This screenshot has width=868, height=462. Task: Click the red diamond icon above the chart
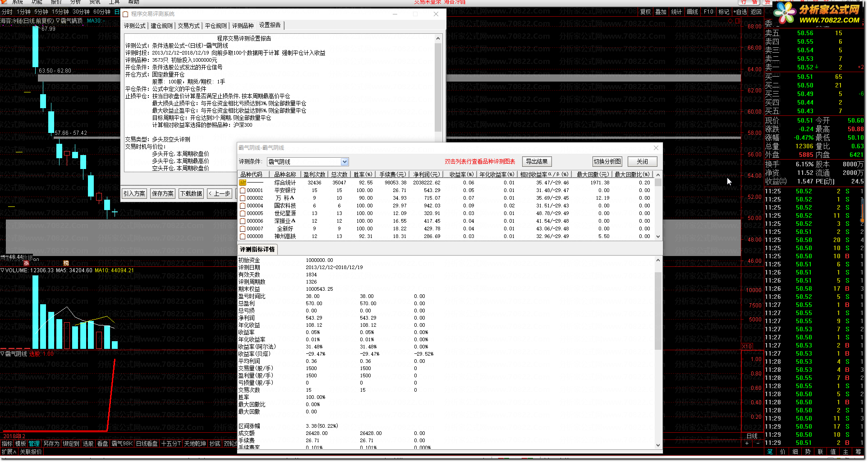[730, 21]
